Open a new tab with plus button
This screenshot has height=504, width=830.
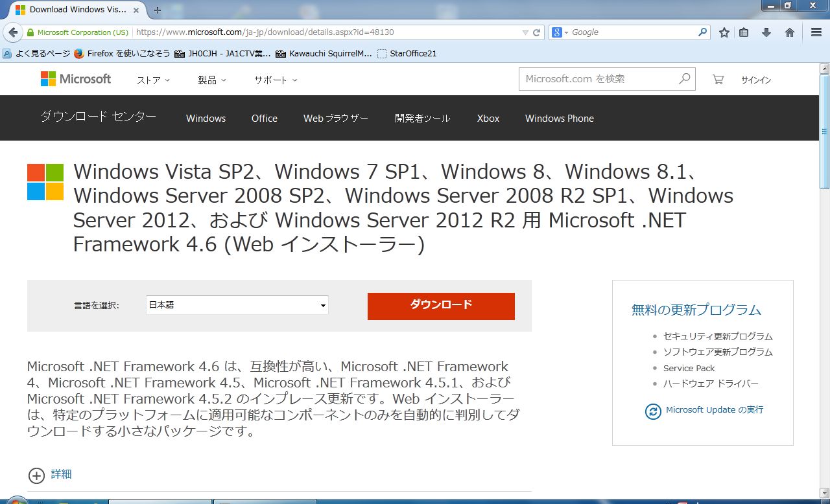[157, 10]
